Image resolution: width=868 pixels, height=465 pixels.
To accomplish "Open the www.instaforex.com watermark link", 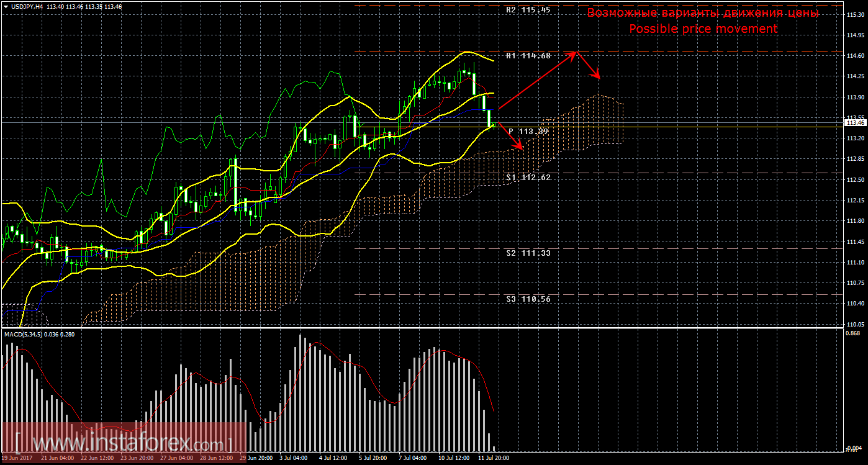I will pos(124,443).
